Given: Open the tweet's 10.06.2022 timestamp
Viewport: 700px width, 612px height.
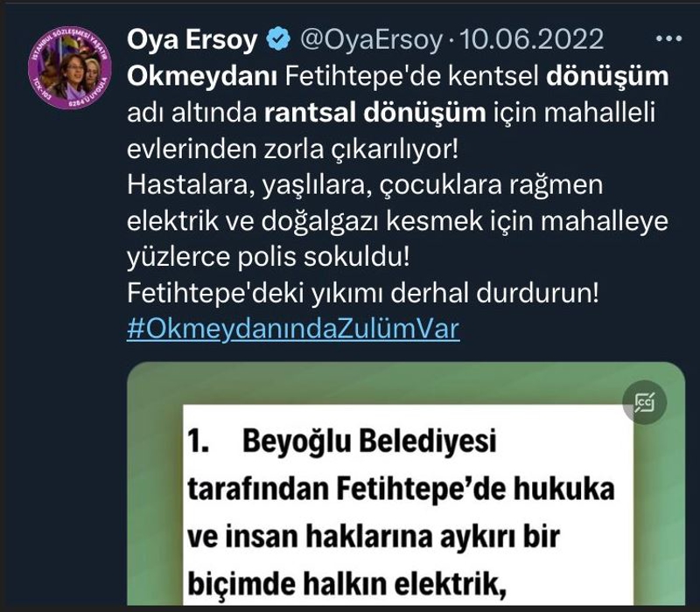Looking at the screenshot, I should pos(531,39).
